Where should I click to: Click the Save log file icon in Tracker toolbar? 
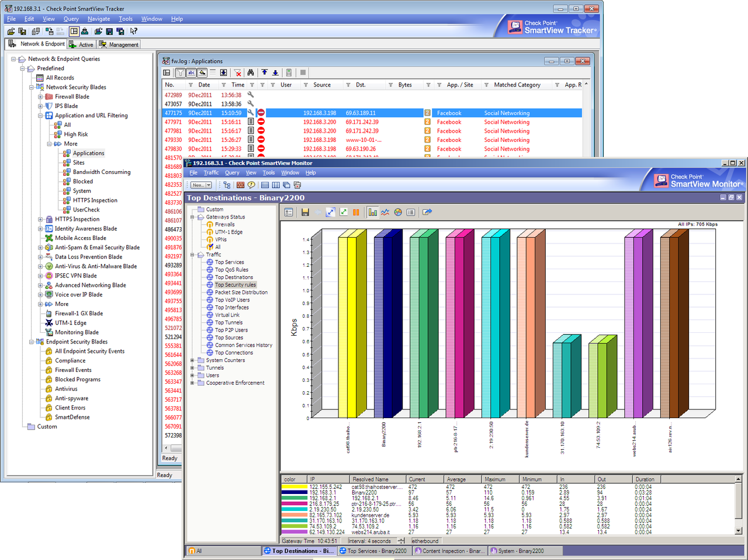click(22, 32)
